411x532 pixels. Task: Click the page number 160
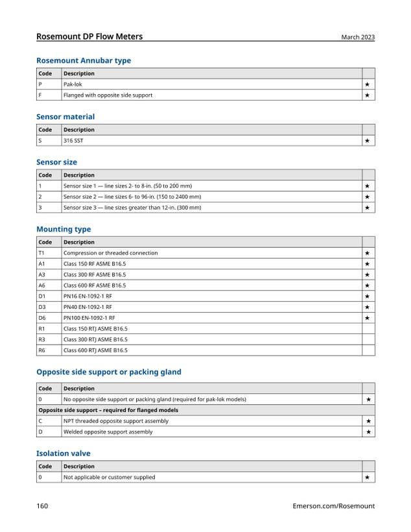pos(42,506)
